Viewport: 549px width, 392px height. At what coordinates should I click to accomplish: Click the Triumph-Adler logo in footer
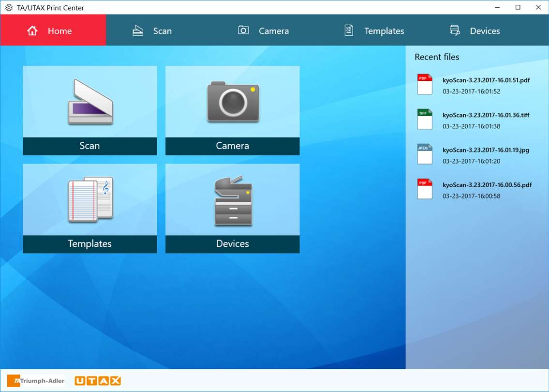36,381
